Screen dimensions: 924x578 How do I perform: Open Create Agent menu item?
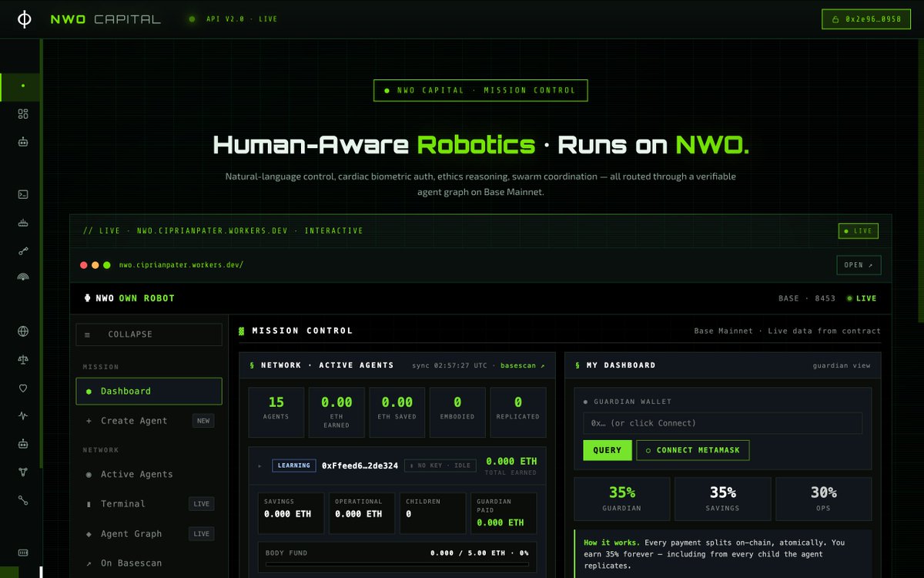point(149,421)
